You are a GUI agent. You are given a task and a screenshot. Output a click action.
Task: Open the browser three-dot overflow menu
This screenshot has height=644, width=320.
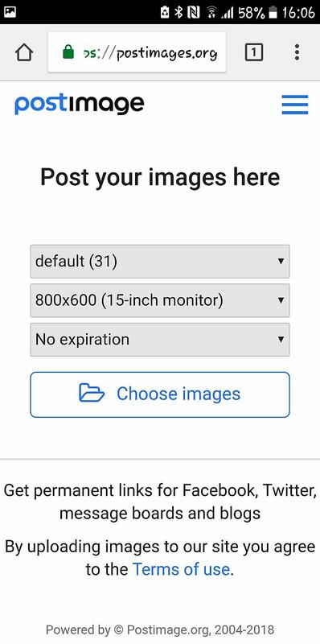pyautogui.click(x=297, y=52)
